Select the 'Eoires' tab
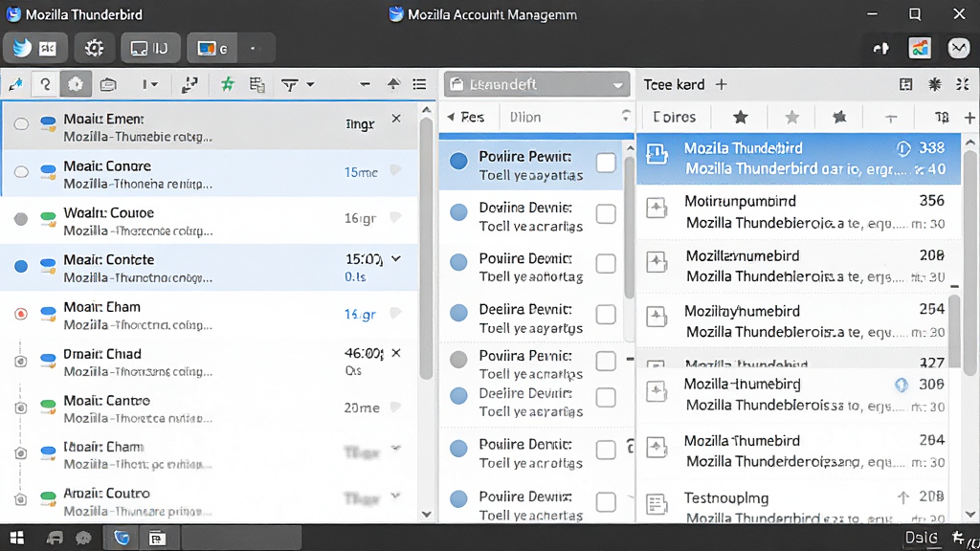Viewport: 980px width, 551px height. pyautogui.click(x=675, y=117)
